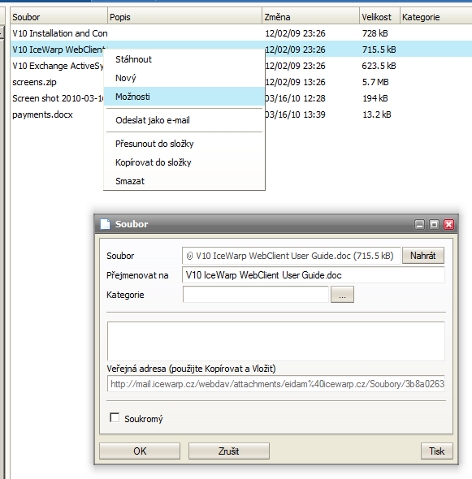The height and width of the screenshot is (479, 472).
Task: Click the Veřejná adresa URL field
Action: [x=276, y=384]
